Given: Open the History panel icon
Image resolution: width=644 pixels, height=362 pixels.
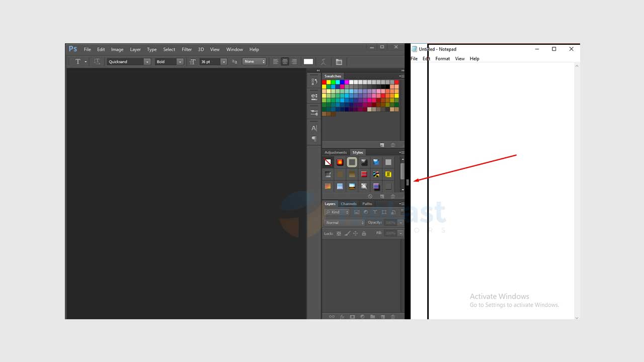Looking at the screenshot, I should click(314, 81).
